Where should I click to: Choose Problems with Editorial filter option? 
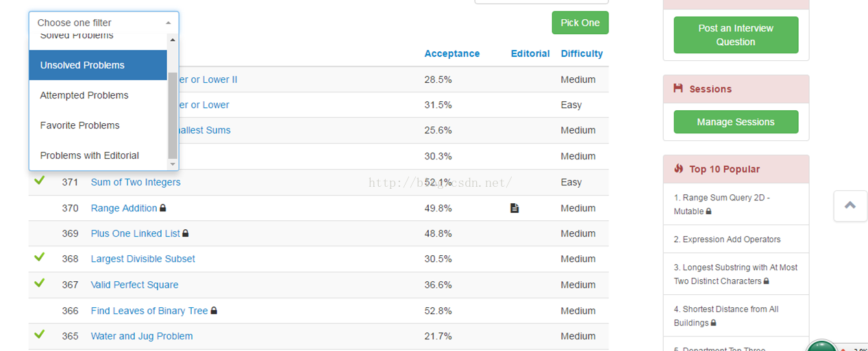pos(90,155)
